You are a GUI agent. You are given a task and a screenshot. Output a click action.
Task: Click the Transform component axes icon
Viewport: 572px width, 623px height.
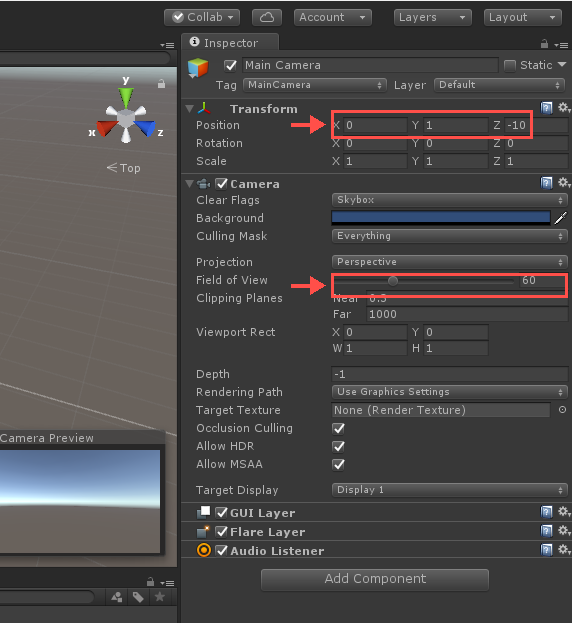204,108
